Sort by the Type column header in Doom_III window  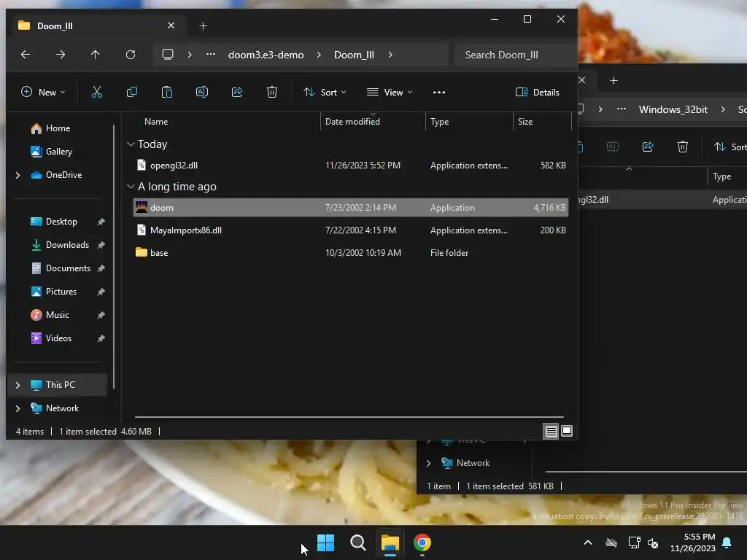click(439, 122)
